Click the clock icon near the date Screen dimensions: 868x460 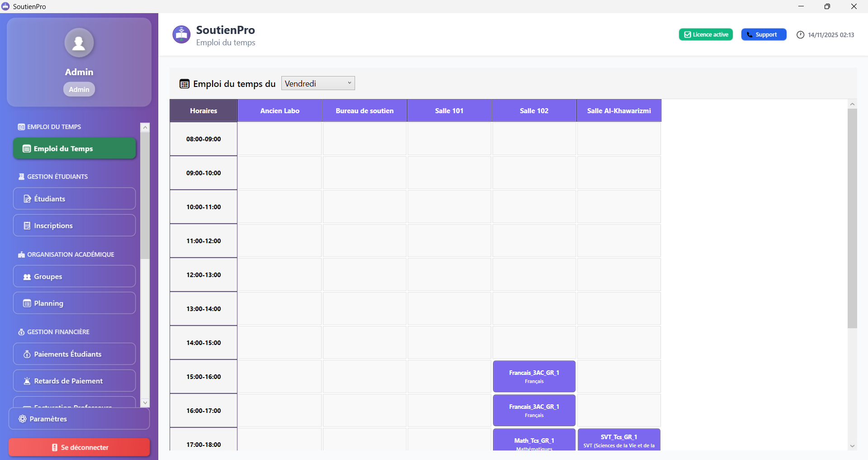pos(801,34)
